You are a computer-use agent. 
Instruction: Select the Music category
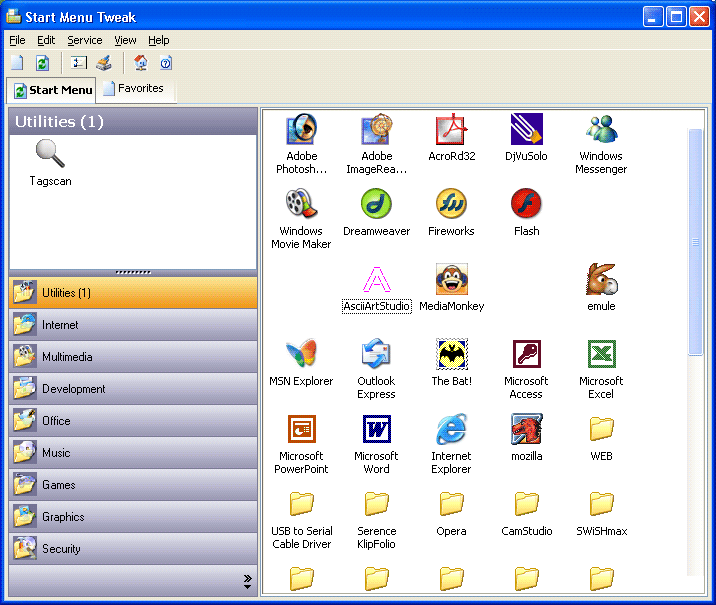[x=133, y=452]
